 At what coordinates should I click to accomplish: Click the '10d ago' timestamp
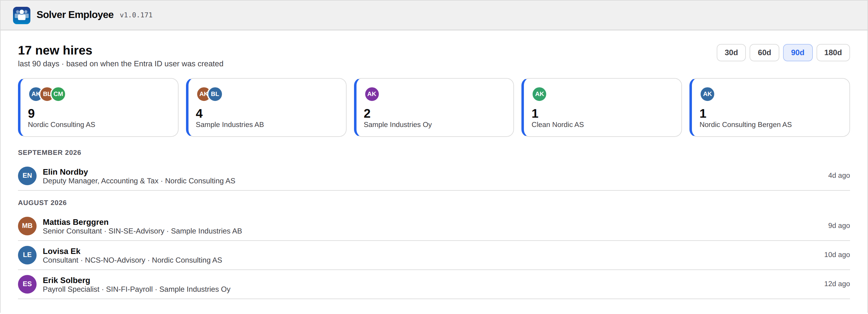coord(837,255)
